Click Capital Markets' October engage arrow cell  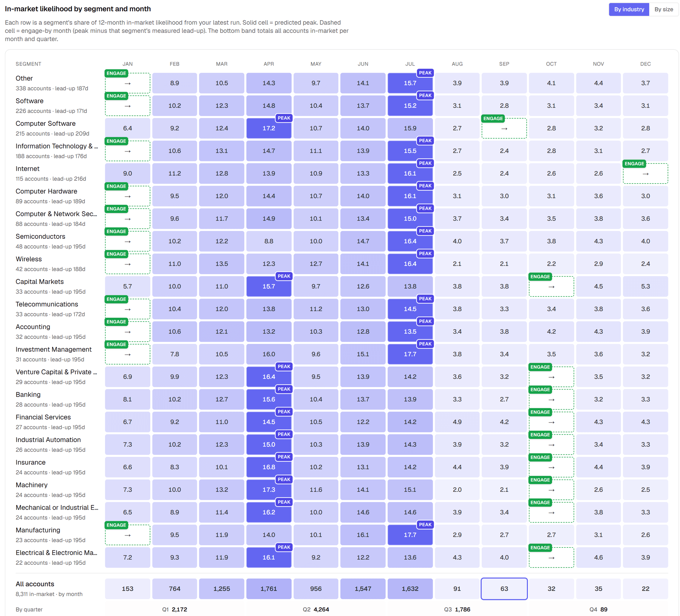[551, 286]
